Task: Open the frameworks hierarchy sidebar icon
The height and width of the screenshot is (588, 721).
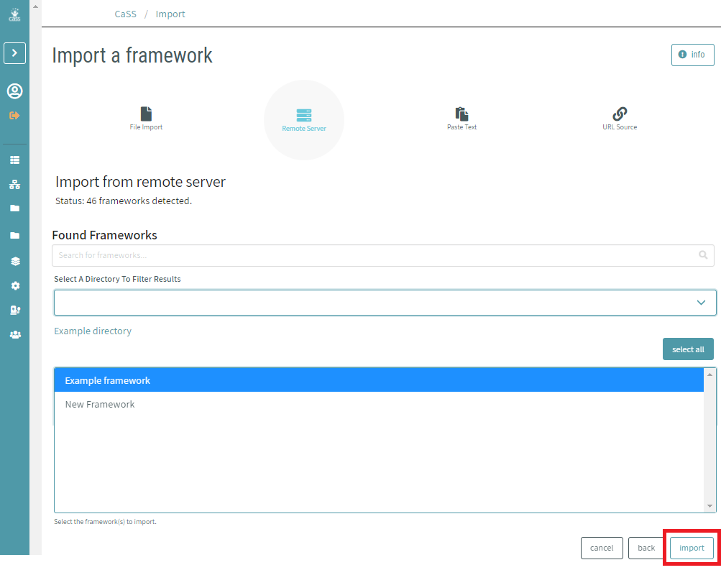Action: (14, 184)
